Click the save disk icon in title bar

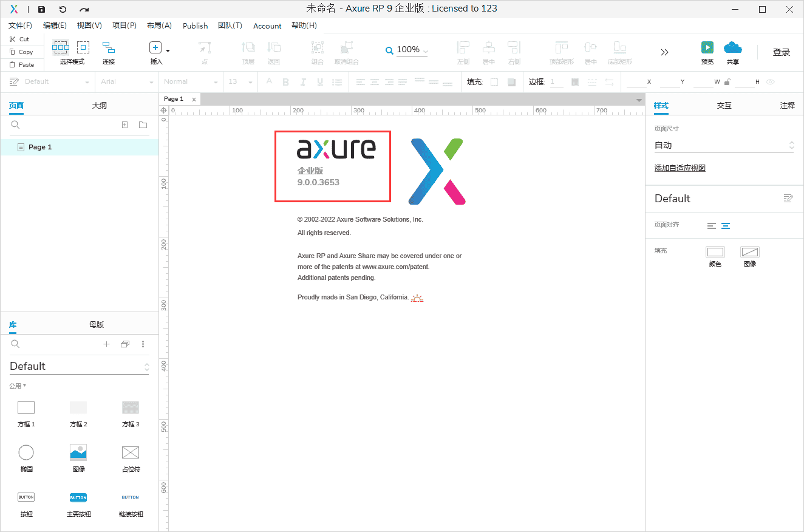pyautogui.click(x=41, y=9)
